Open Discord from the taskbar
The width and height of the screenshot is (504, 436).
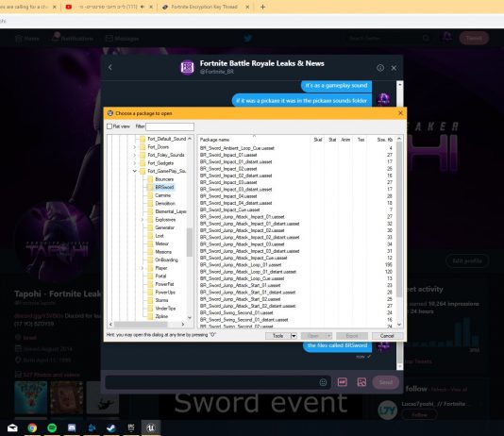72,428
